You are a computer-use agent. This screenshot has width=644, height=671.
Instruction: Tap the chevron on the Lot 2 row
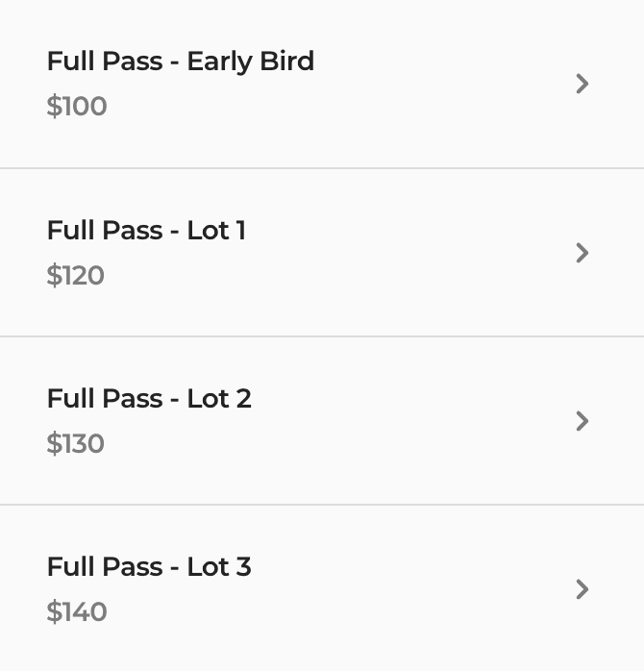click(582, 421)
